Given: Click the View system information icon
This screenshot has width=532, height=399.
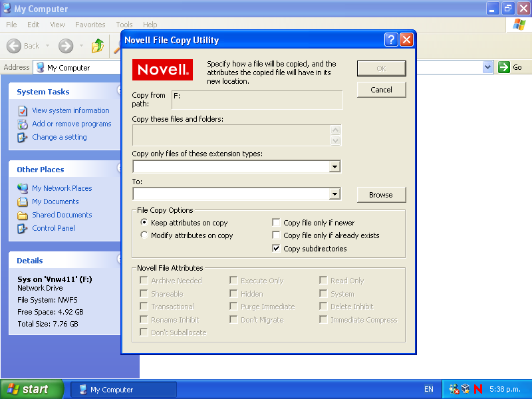Looking at the screenshot, I should [x=23, y=110].
